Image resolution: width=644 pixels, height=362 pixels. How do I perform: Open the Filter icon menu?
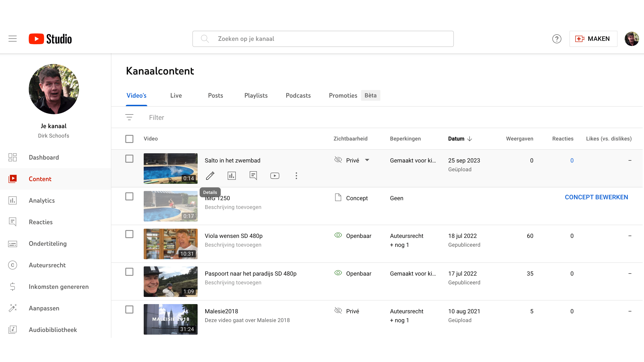129,117
